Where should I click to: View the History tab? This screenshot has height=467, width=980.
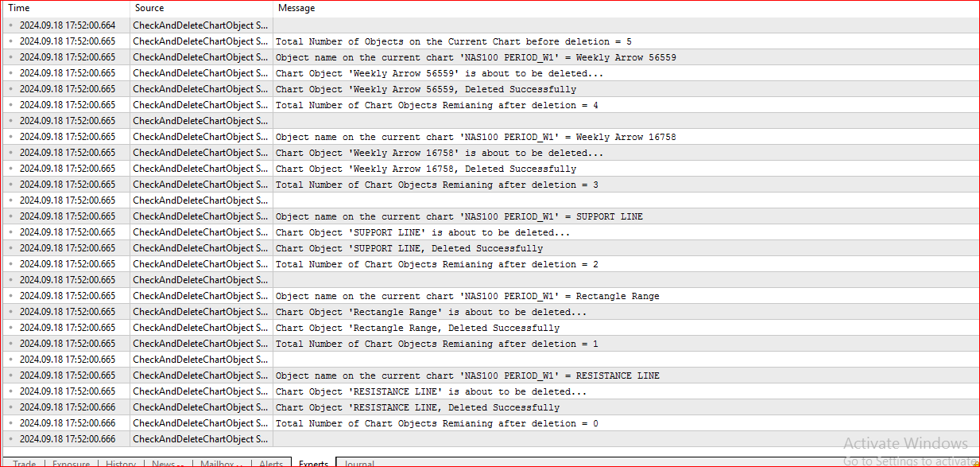(x=120, y=464)
